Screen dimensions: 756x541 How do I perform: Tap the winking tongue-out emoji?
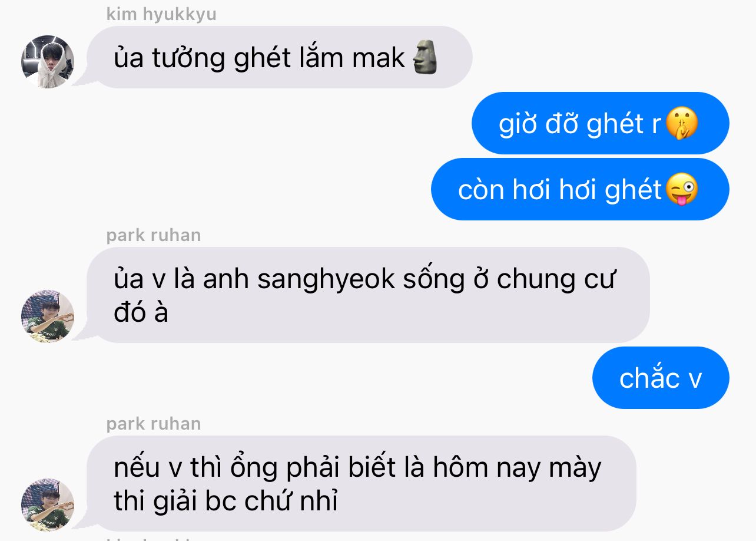pyautogui.click(x=682, y=190)
